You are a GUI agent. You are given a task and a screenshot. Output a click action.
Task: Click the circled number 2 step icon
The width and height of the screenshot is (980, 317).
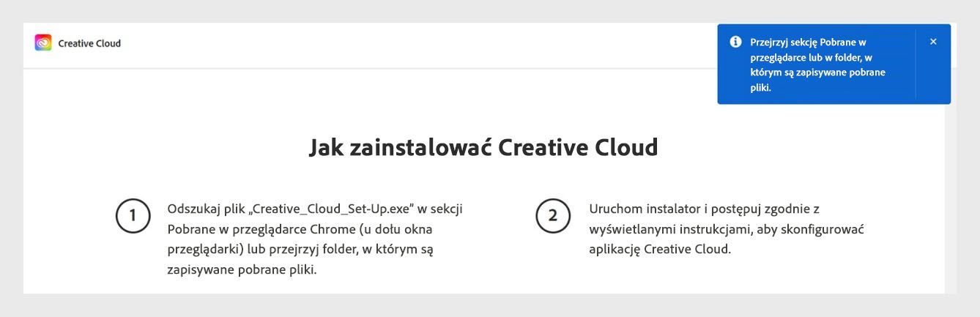pyautogui.click(x=553, y=216)
